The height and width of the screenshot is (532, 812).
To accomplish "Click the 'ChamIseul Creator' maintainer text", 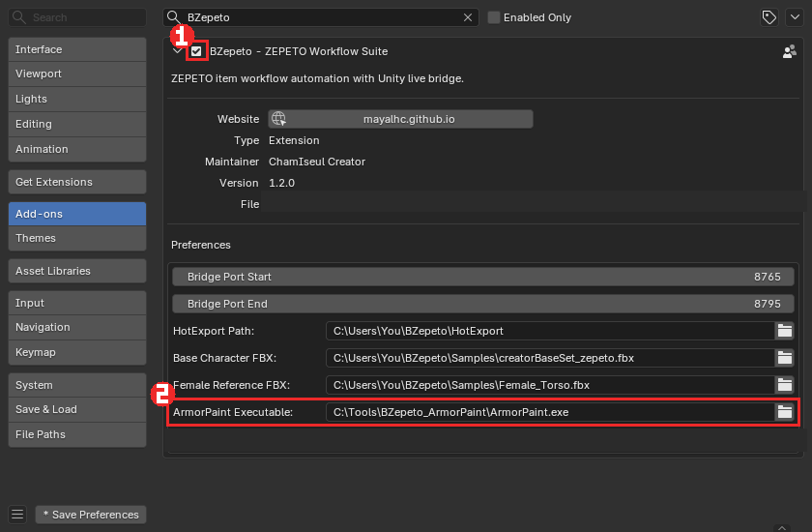I will [317, 162].
